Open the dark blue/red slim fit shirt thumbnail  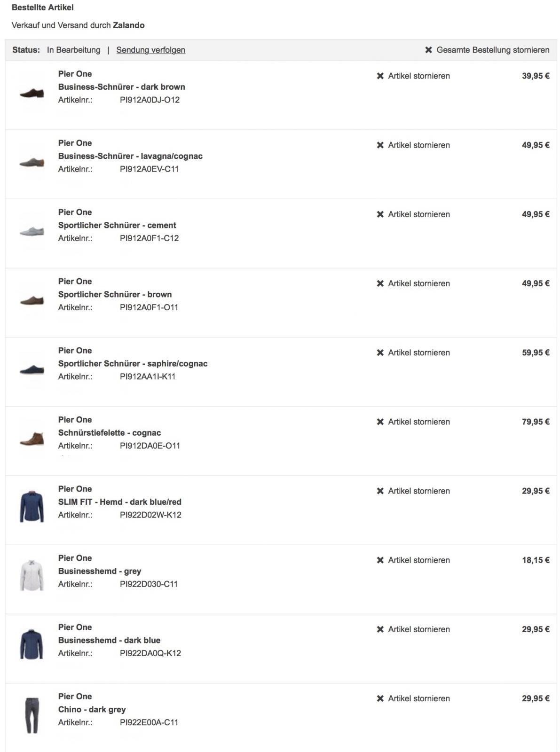32,507
